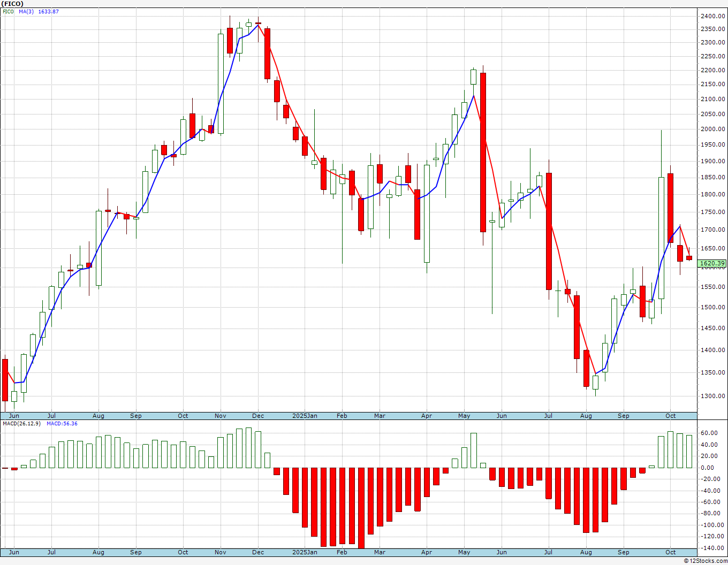Click the -40.00 MACD axis label
The height and width of the screenshot is (565, 728).
709,491
